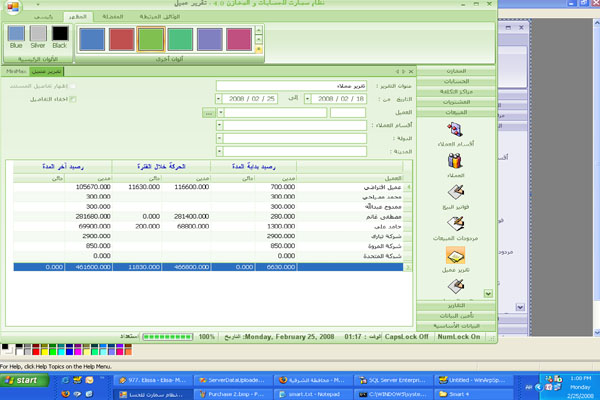Open the customer categories (أقسام العملاء) dropdown
This screenshot has height=400, width=600.
(219, 125)
